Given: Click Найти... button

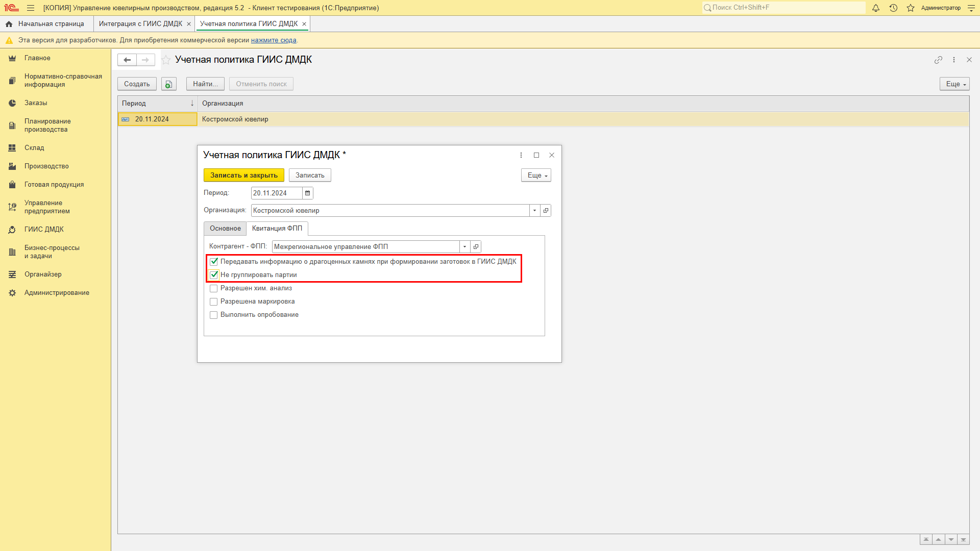Looking at the screenshot, I should tap(205, 84).
